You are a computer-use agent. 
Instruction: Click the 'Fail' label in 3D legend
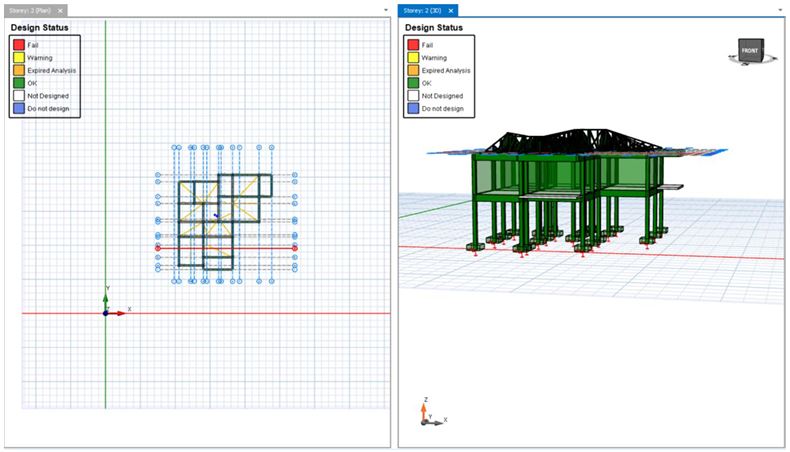[x=427, y=45]
